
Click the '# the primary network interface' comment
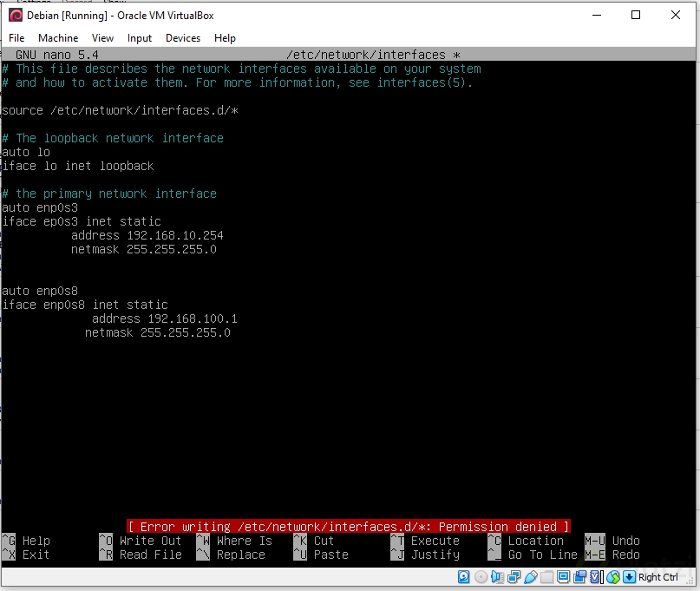click(109, 194)
